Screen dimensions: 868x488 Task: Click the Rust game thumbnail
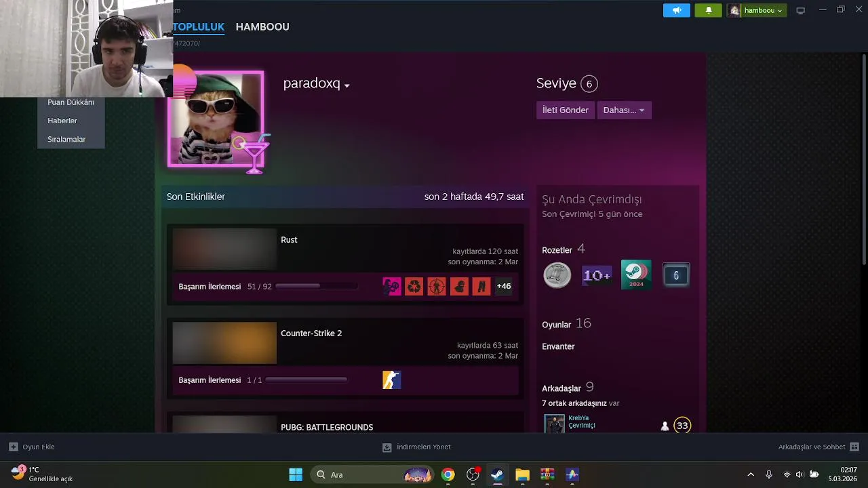tap(224, 249)
